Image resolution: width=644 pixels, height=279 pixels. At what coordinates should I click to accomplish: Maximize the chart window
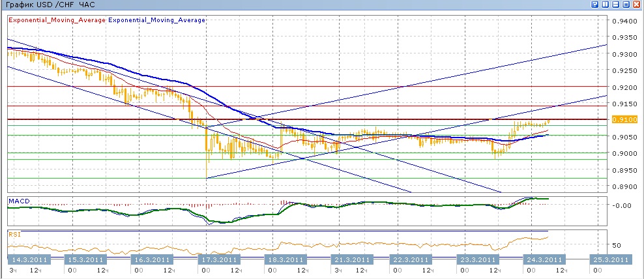[x=626, y=4]
